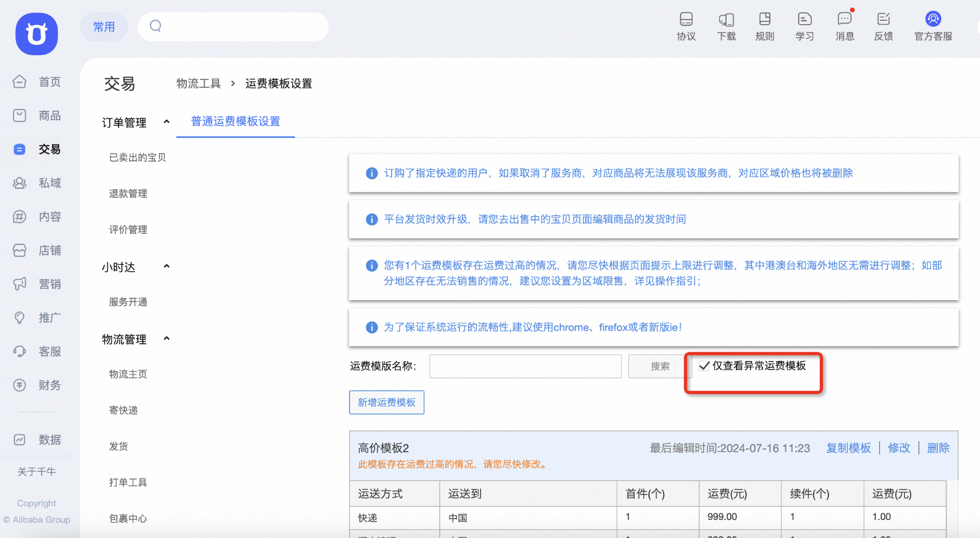The height and width of the screenshot is (538, 980).
Task: Click the 中国 destination cell in 快递 row
Action: click(x=528, y=518)
